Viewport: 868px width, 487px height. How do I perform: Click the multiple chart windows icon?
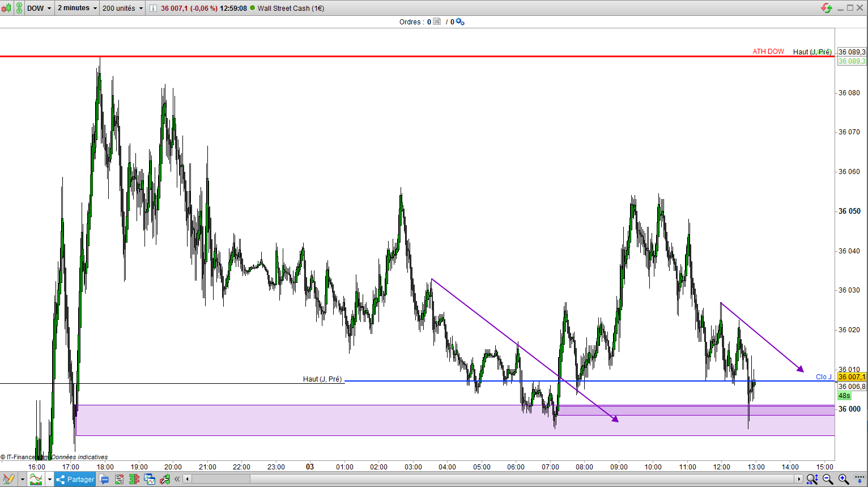150,479
